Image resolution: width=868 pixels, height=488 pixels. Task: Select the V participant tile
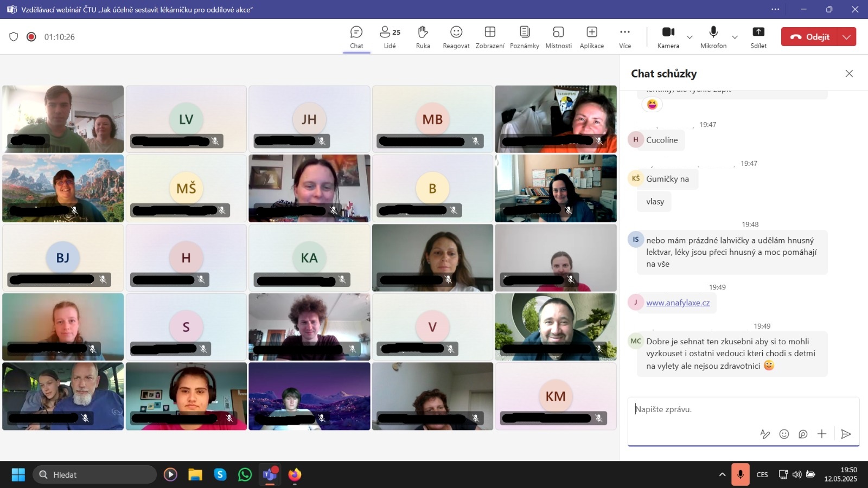[432, 327]
